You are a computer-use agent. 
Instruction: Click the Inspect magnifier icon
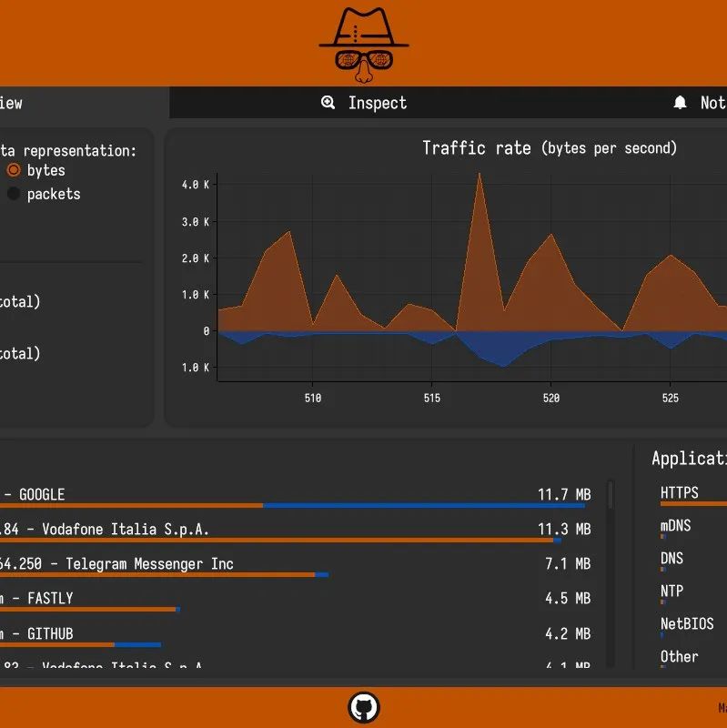pyautogui.click(x=328, y=103)
